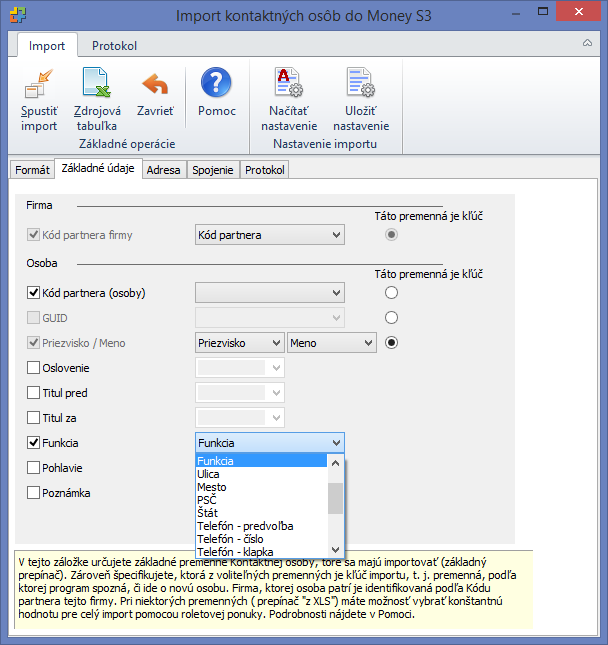Screen dimensions: 608x645
Task: Open the Adresa tab
Action: pyautogui.click(x=163, y=170)
